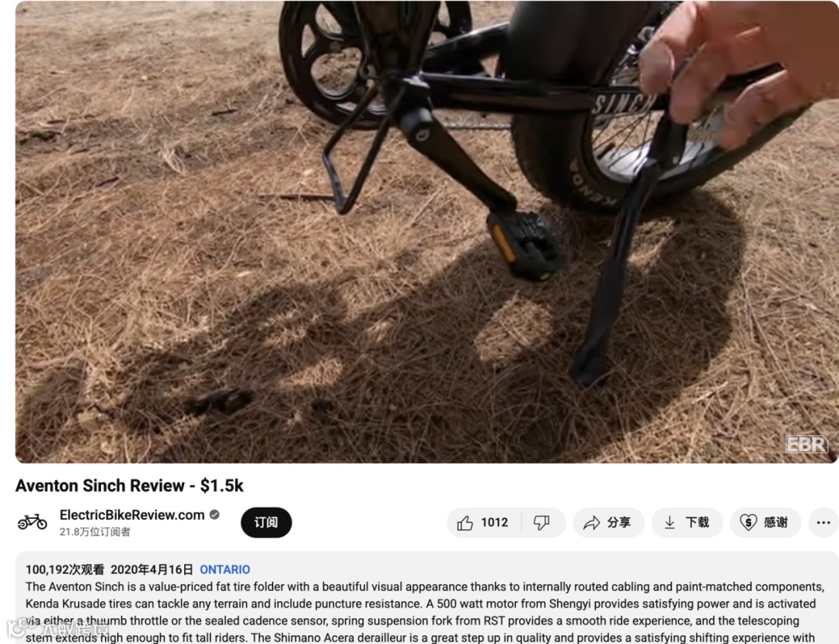The image size is (839, 644).
Task: Click the 下载 download button label
Action: (697, 523)
